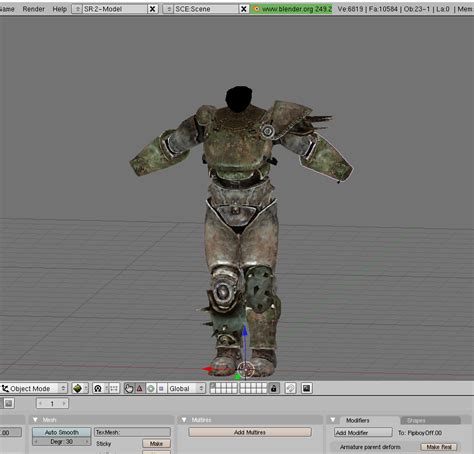Increase the current frame number

coord(64,404)
